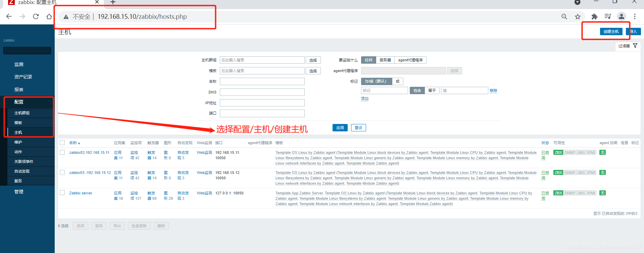
Task: Reset filter with 重设 button
Action: click(x=358, y=128)
